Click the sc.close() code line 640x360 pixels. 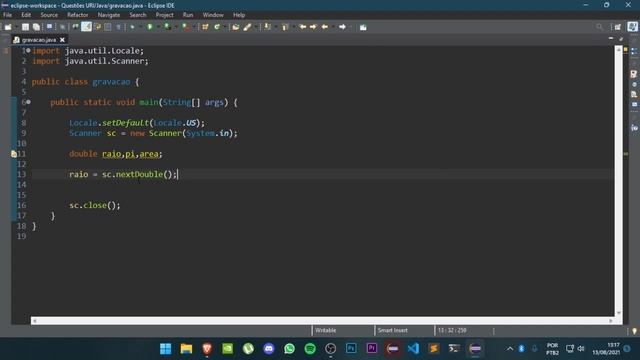pyautogui.click(x=95, y=205)
